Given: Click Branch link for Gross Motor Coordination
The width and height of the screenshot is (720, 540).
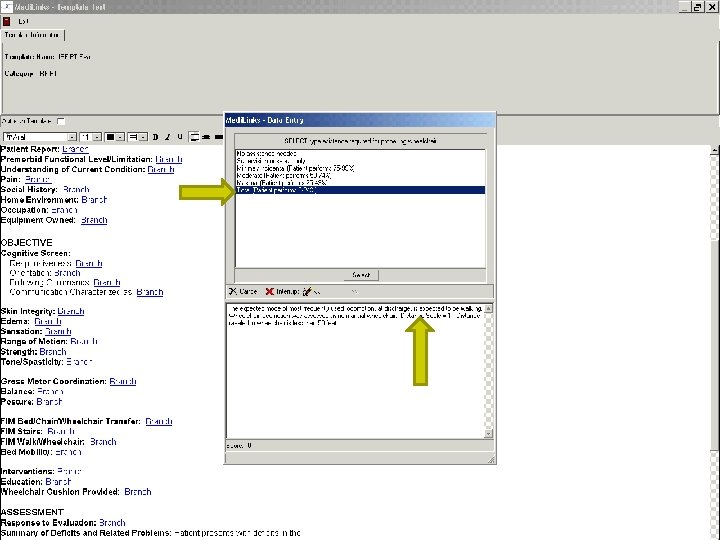Looking at the screenshot, I should coord(123,382).
